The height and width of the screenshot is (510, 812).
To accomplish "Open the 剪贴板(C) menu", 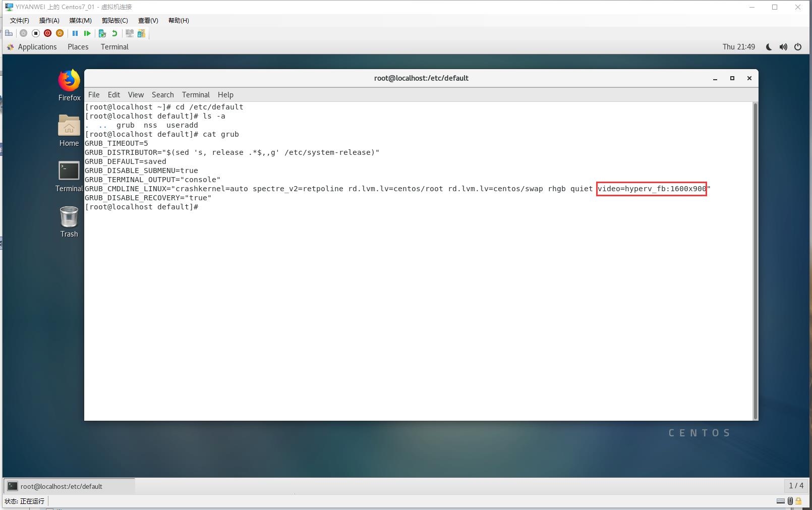I will [115, 21].
